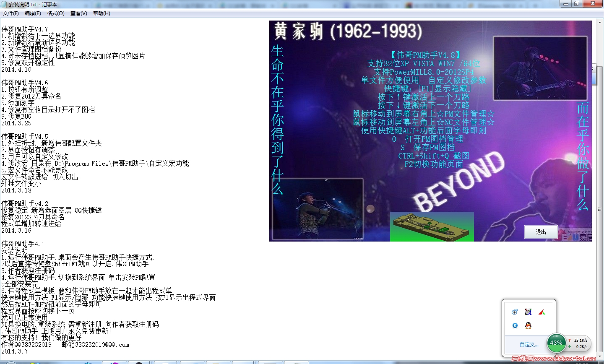Click the QQ penguin tray icon
Viewport: 604px width, 364px height.
pos(528,325)
